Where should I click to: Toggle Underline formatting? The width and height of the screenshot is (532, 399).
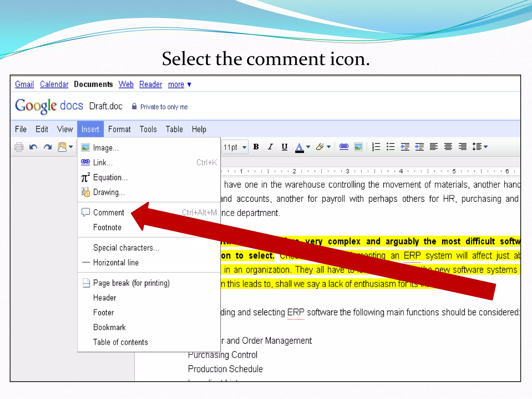point(284,147)
